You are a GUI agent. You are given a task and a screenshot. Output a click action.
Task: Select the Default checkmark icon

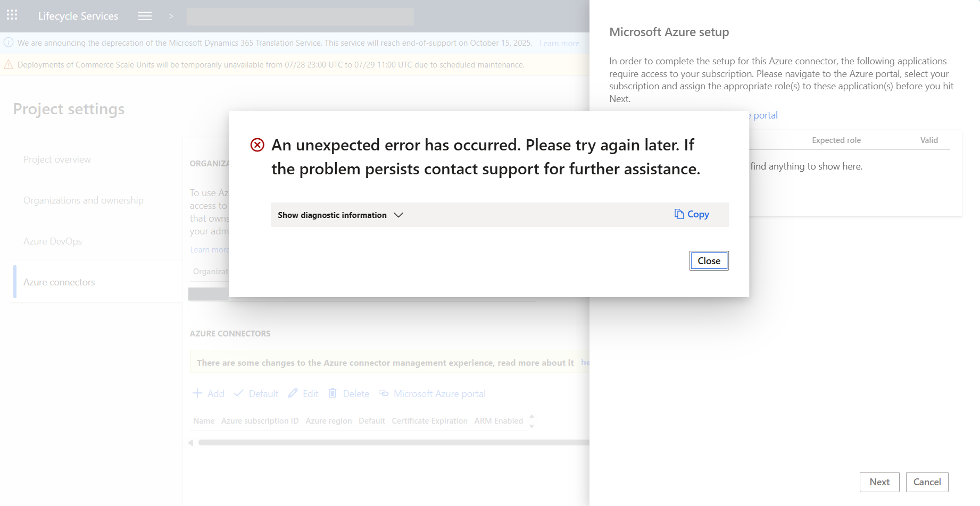[239, 393]
